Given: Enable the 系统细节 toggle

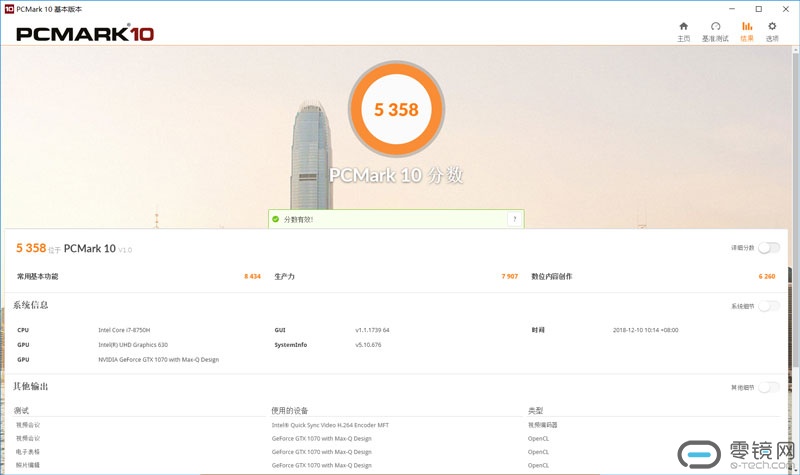Looking at the screenshot, I should (768, 306).
